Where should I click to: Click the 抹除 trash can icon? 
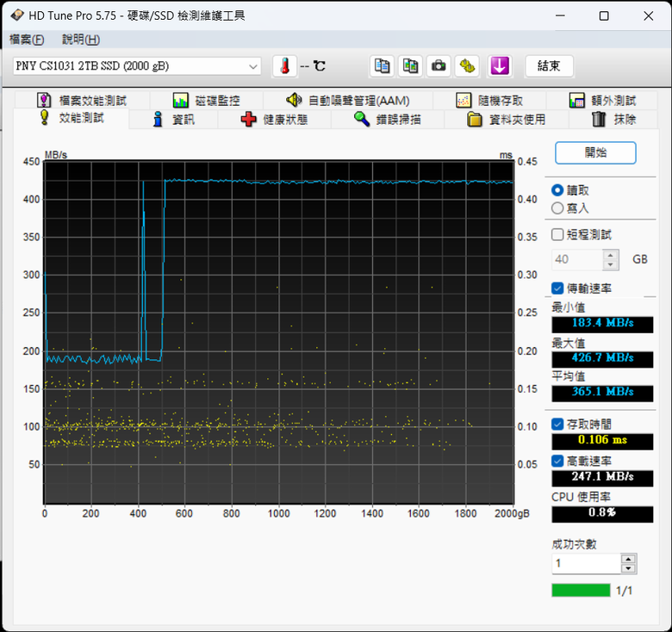click(599, 120)
